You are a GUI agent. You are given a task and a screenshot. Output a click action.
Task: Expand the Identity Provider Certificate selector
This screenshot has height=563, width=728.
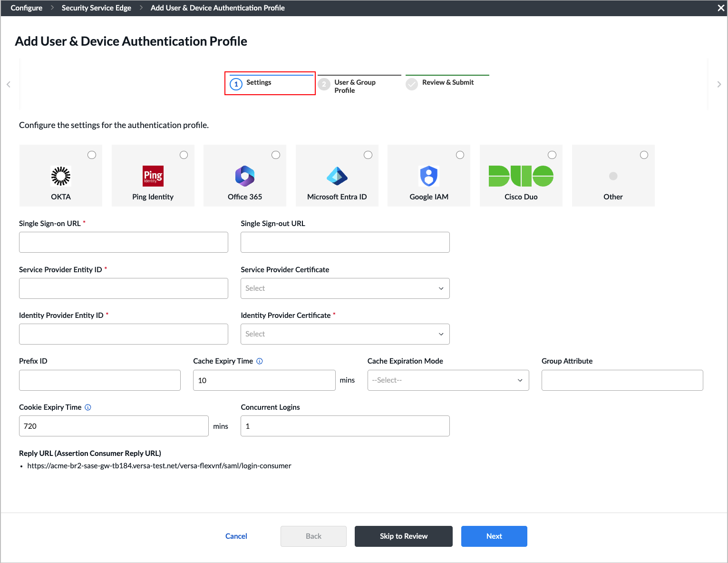tap(345, 334)
